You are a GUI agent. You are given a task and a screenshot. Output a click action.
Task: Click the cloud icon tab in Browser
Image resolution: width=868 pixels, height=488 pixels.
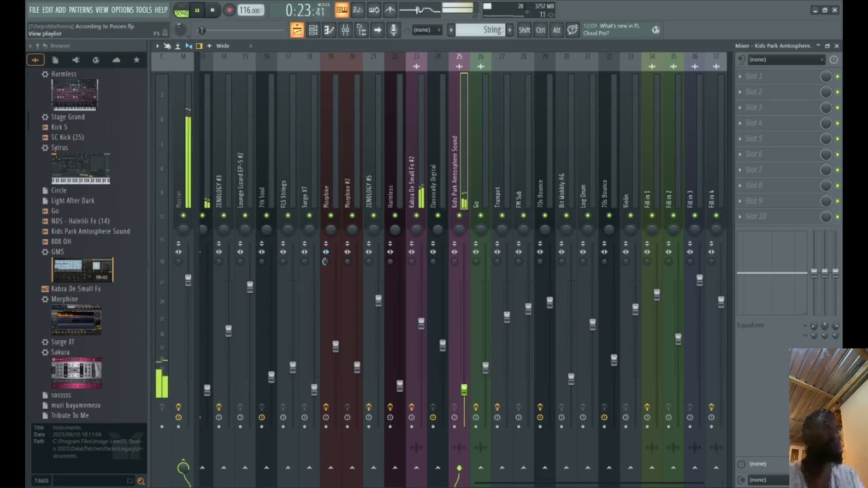(x=116, y=60)
